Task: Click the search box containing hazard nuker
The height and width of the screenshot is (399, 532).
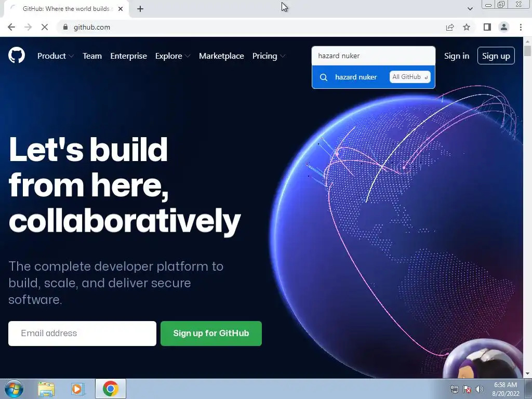Action: (x=373, y=56)
